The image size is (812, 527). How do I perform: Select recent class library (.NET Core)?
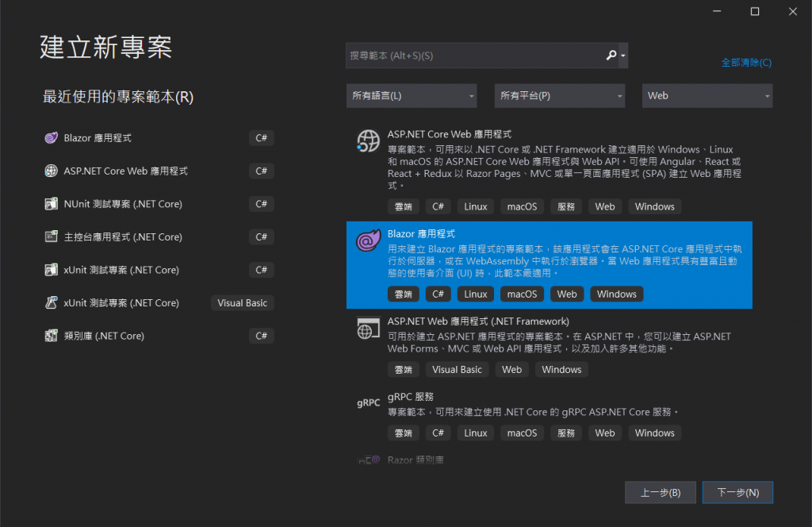point(159,336)
